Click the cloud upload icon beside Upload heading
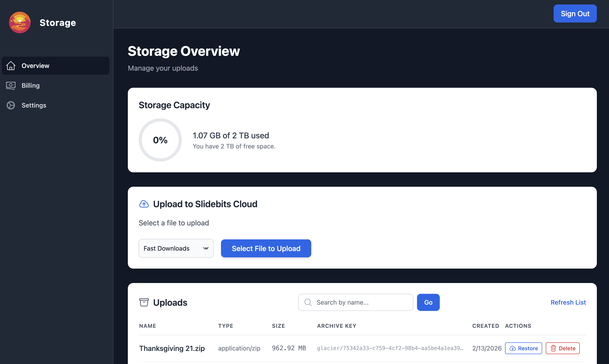This screenshot has width=609, height=364. [x=144, y=204]
